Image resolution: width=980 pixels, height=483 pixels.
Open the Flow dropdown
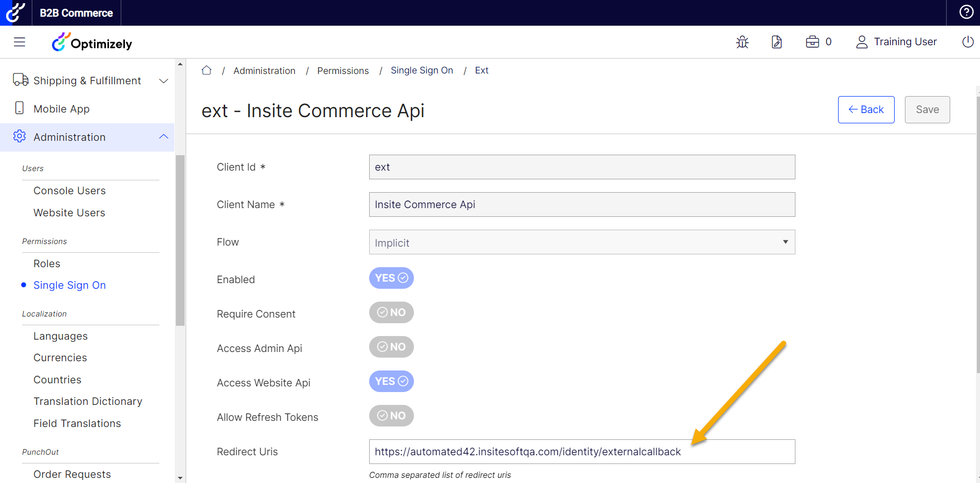[x=582, y=242]
